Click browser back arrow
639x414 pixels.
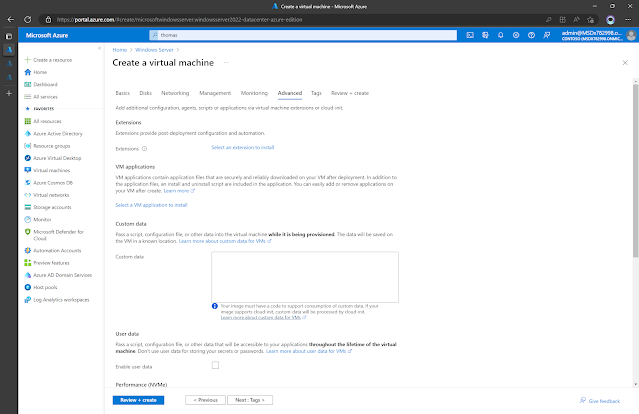tap(11, 19)
